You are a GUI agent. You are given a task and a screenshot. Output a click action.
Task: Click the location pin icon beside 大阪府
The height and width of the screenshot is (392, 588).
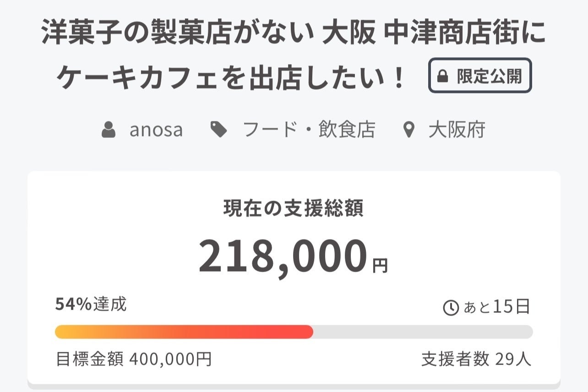point(408,130)
